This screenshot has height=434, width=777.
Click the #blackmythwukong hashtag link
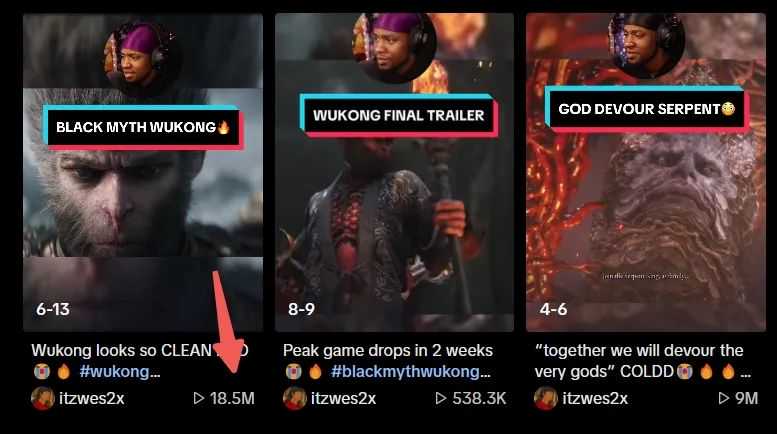(x=411, y=372)
